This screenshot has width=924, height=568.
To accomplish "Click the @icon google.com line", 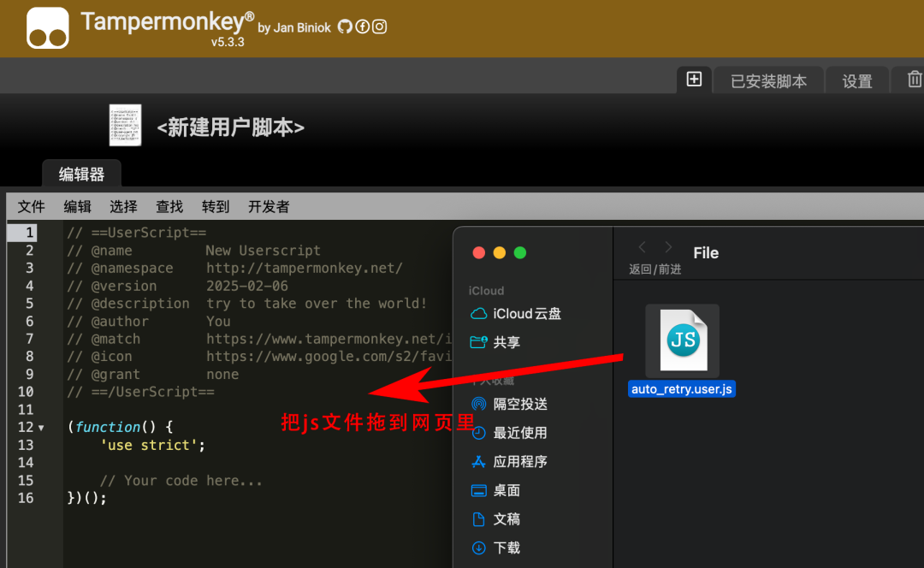I will (259, 357).
